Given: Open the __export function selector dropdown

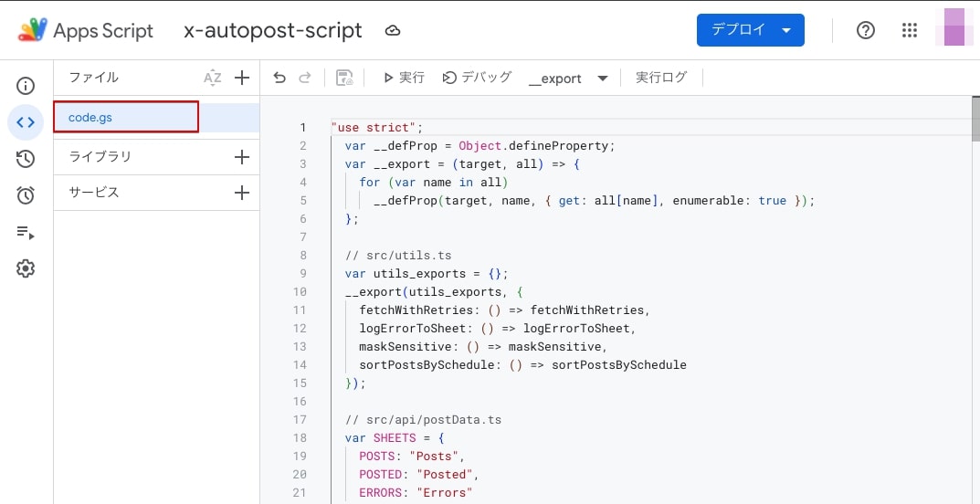Looking at the screenshot, I should pyautogui.click(x=568, y=79).
